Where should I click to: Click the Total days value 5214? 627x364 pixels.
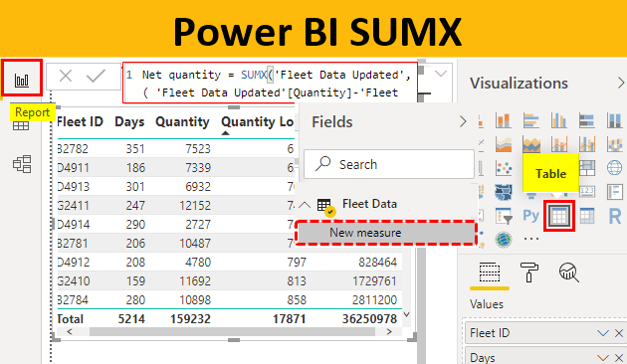click(x=131, y=319)
